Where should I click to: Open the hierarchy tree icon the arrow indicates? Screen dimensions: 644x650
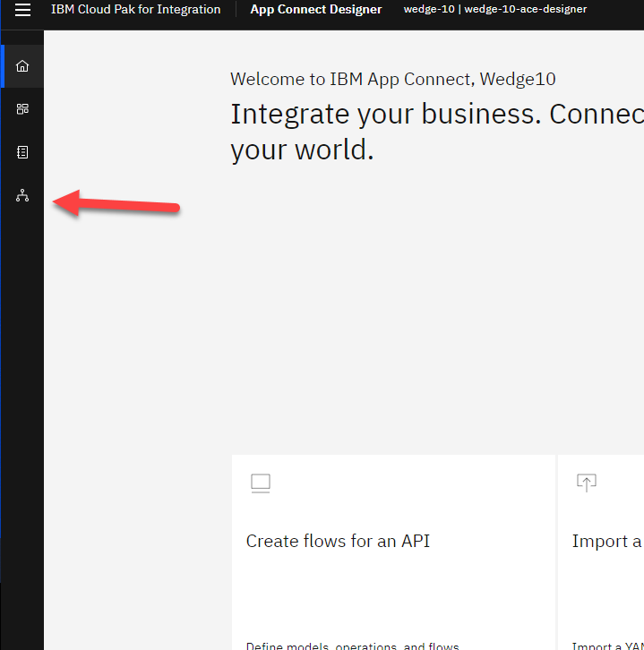(x=22, y=196)
